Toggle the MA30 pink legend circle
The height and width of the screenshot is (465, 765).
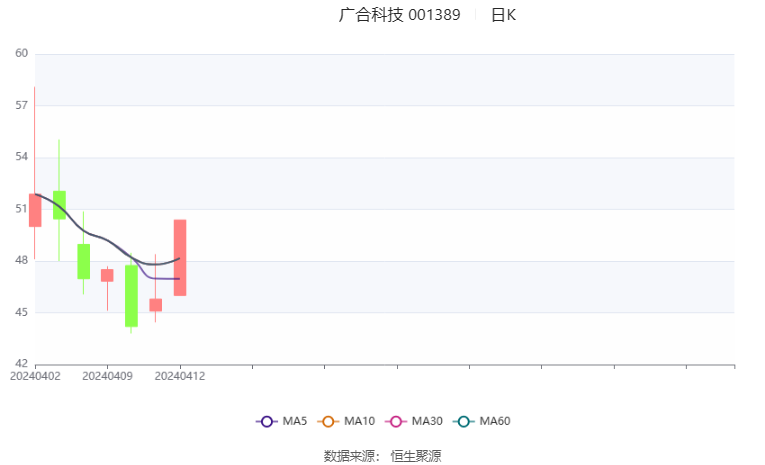coord(396,422)
